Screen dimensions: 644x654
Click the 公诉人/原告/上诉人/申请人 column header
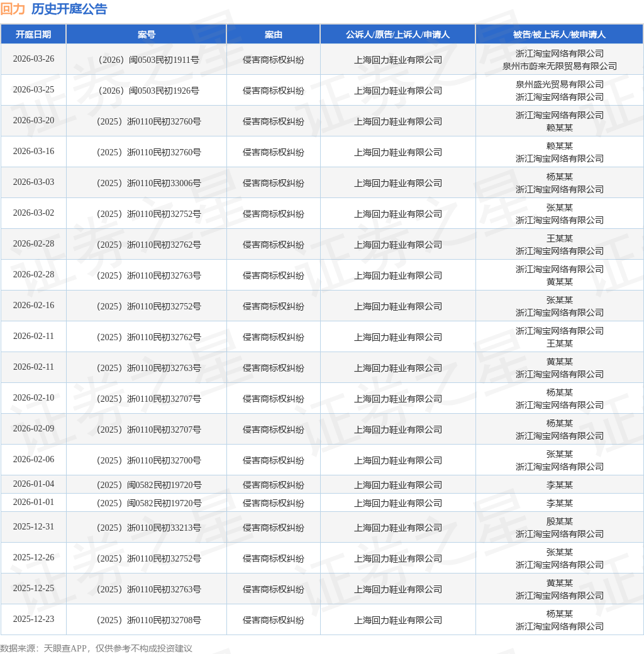point(397,35)
